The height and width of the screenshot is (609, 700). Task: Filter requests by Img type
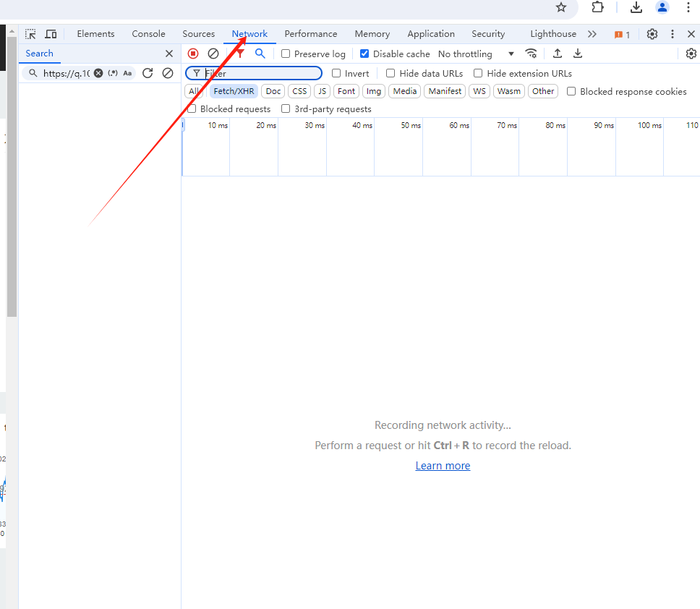coord(374,91)
